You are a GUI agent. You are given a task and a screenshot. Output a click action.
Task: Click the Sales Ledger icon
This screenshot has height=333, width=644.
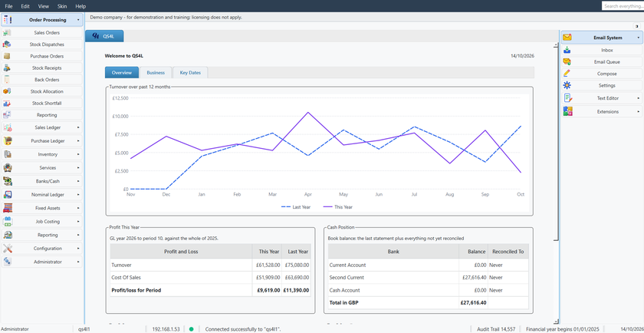click(8, 128)
